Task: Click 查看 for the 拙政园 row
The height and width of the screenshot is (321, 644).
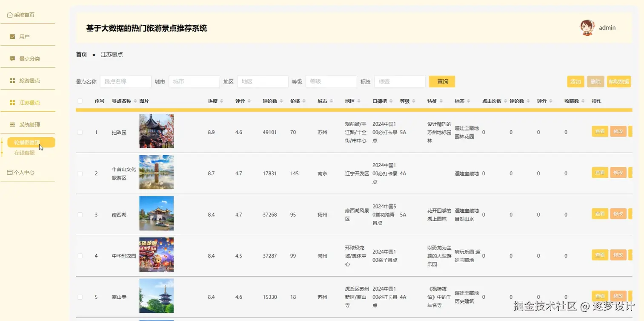Action: click(600, 131)
